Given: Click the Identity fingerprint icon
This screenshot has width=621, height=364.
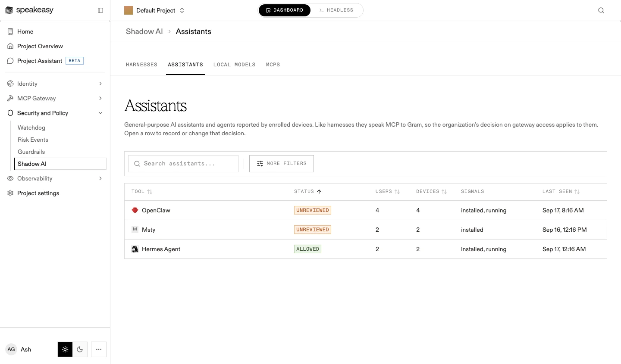Looking at the screenshot, I should click(10, 84).
